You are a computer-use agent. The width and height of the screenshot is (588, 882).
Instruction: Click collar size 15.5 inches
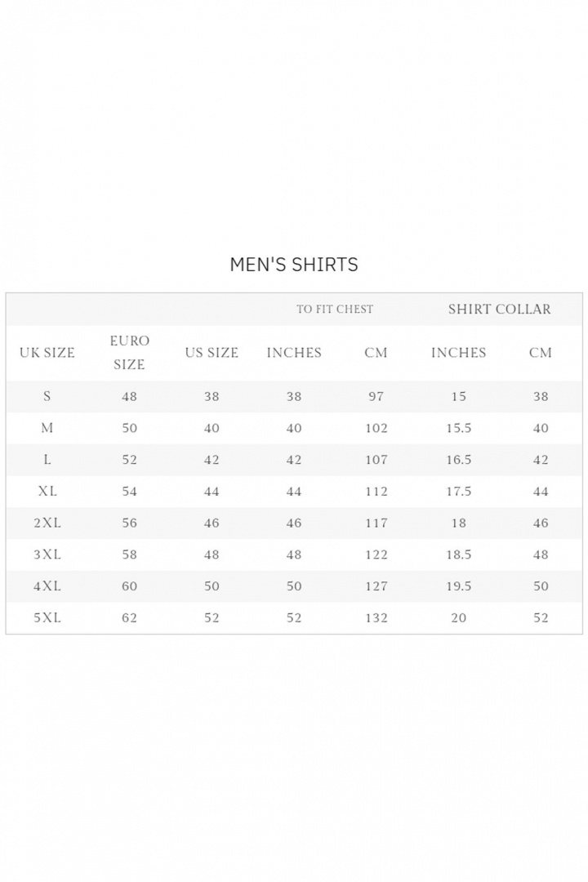coord(458,428)
